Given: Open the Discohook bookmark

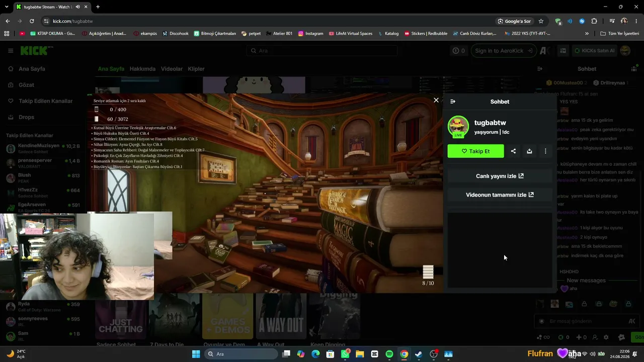Looking at the screenshot, I should coord(175,34).
